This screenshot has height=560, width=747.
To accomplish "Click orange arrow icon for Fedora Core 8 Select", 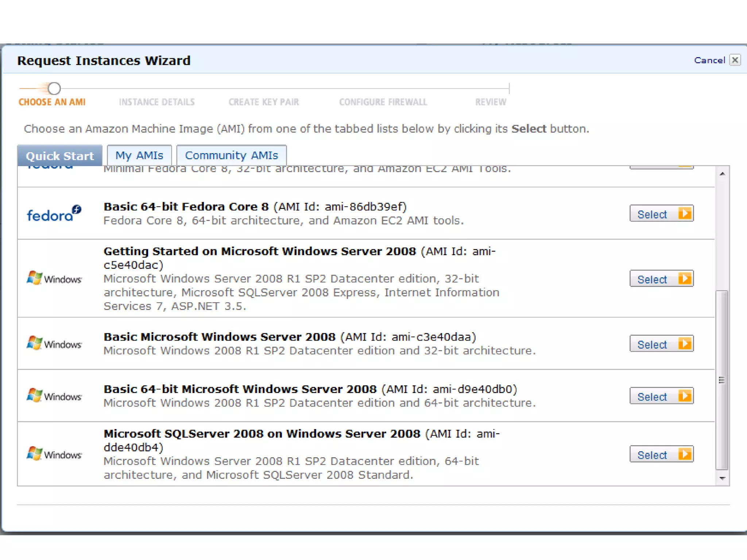I will pos(685,214).
